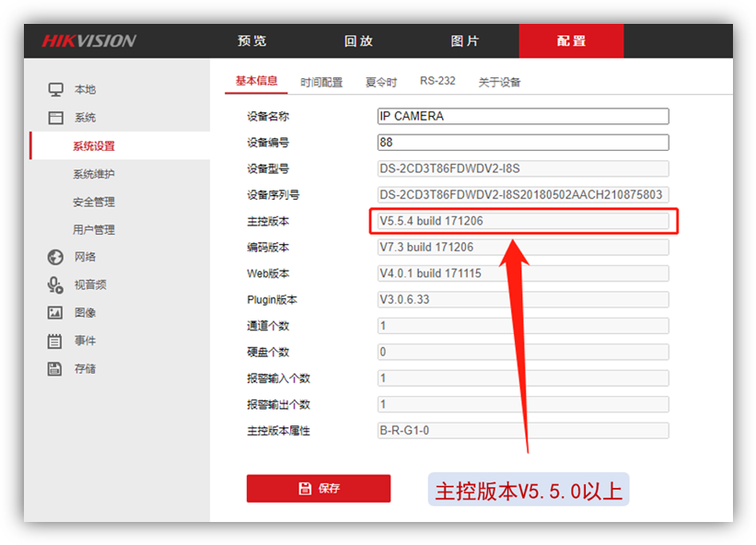Image resolution: width=756 pixels, height=545 pixels.
Task: Click the 通道个数 label
Action: pyautogui.click(x=268, y=326)
